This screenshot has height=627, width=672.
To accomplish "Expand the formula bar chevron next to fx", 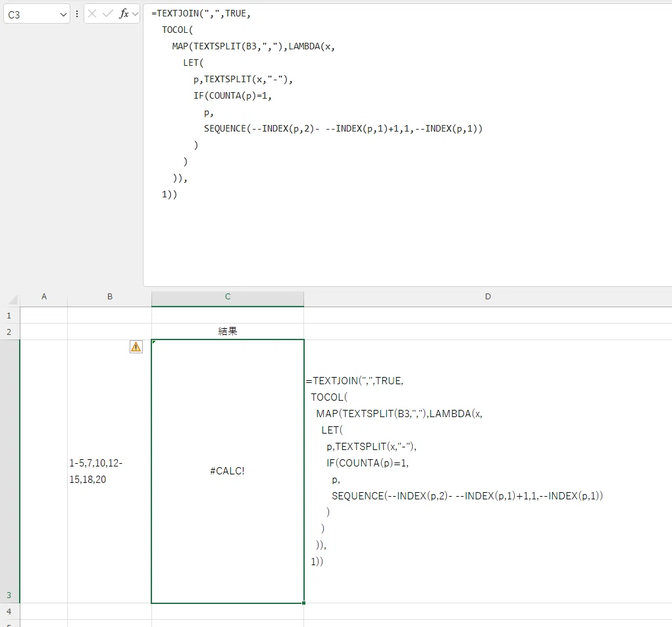I will 136,14.
